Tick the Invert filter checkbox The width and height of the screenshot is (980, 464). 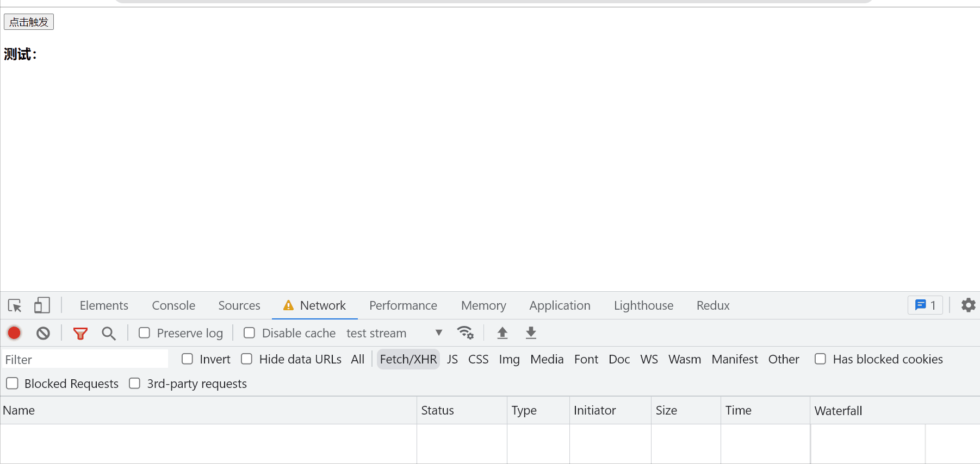tap(187, 359)
